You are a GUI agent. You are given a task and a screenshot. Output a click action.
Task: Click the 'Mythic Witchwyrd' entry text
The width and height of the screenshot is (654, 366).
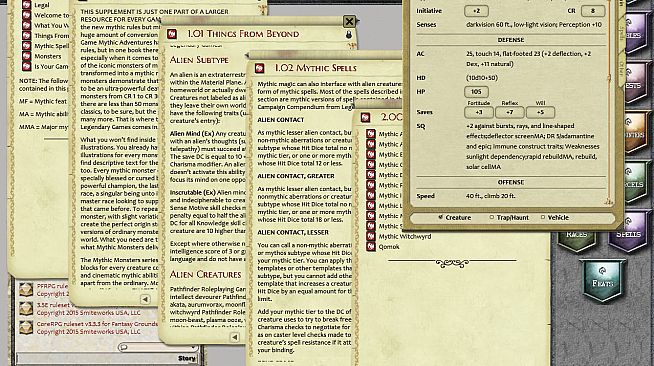[x=405, y=236]
